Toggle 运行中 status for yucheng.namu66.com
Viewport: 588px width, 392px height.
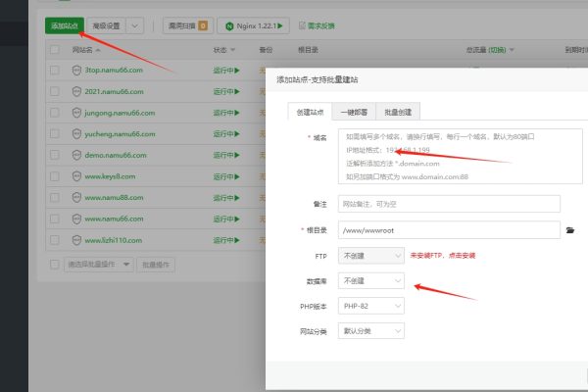click(x=226, y=133)
